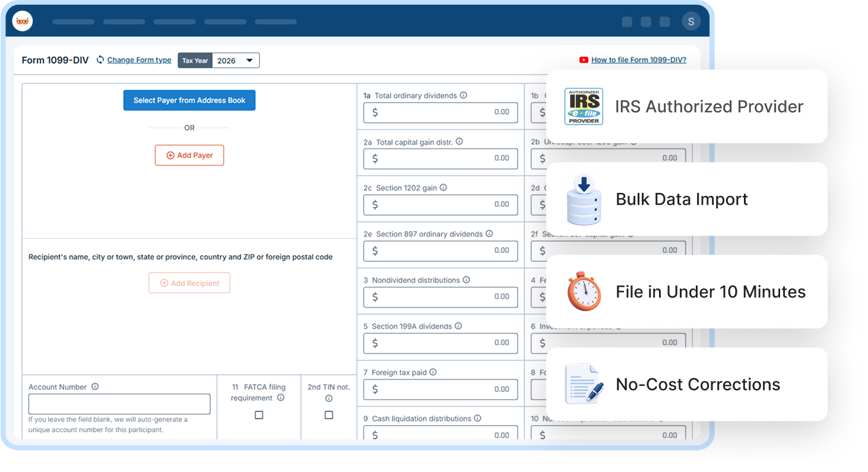Click the Add Payer button
The image size is (868, 472).
tap(189, 155)
